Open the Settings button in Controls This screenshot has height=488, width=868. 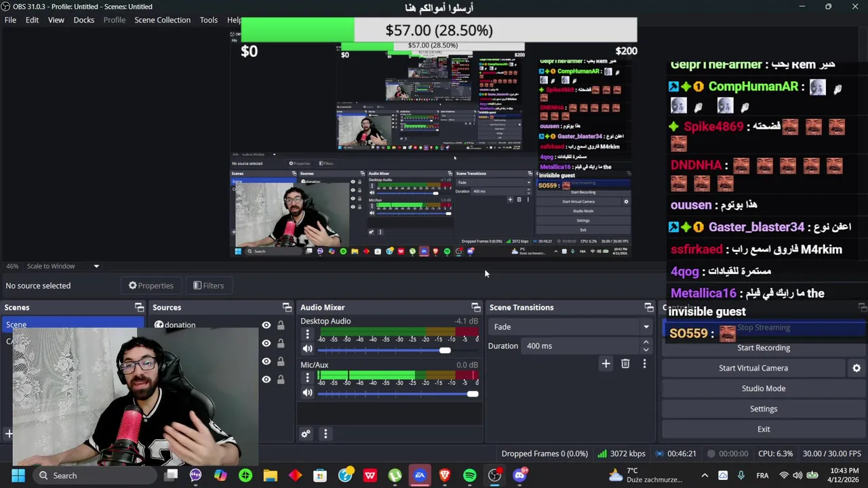point(764,409)
